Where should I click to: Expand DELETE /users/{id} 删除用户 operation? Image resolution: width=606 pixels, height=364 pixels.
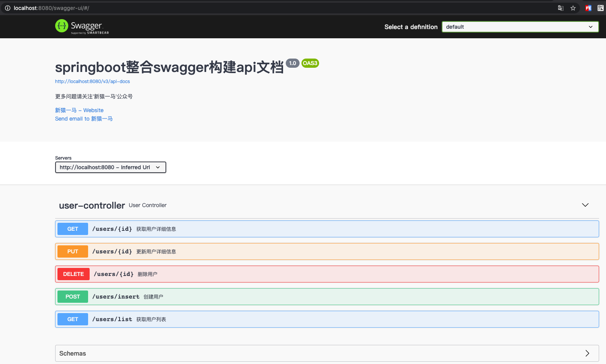click(x=327, y=274)
